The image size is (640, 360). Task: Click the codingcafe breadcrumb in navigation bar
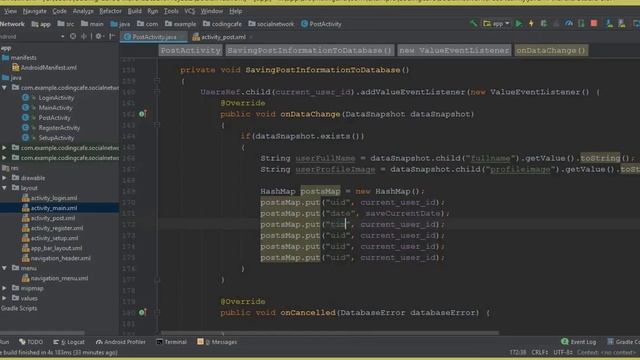[222, 24]
